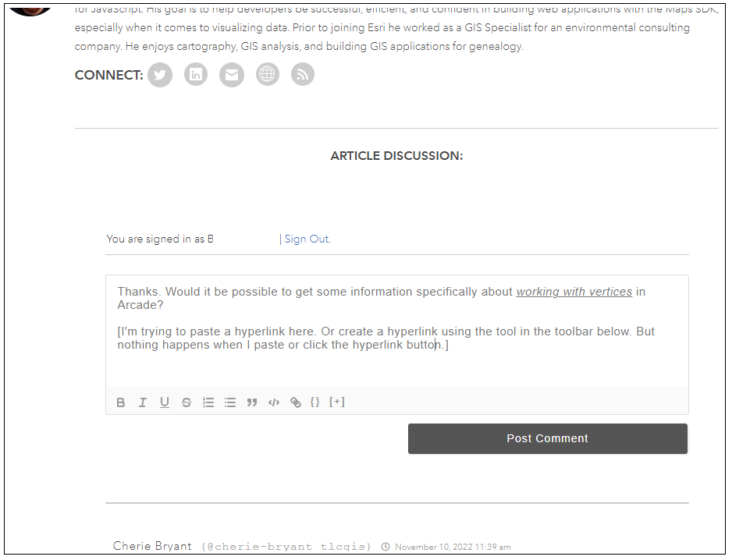Click the [+] expand toolbar button
Screen dimensions: 732x560
click(x=337, y=402)
